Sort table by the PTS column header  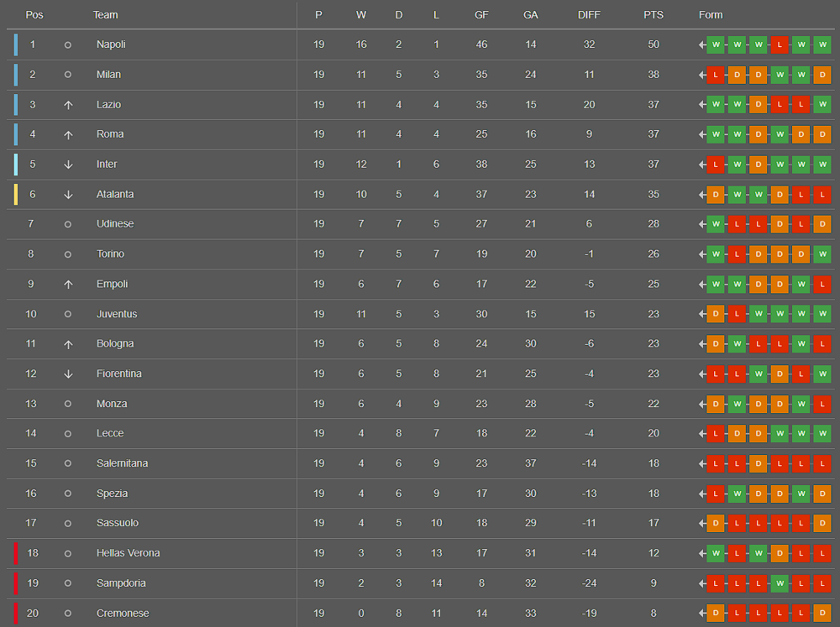[x=653, y=15]
